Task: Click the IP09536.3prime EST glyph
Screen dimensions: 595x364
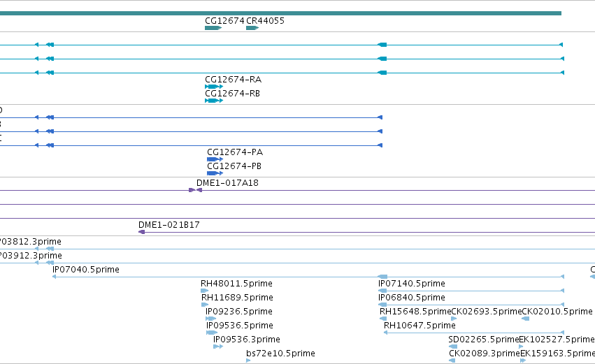Action: point(218,347)
